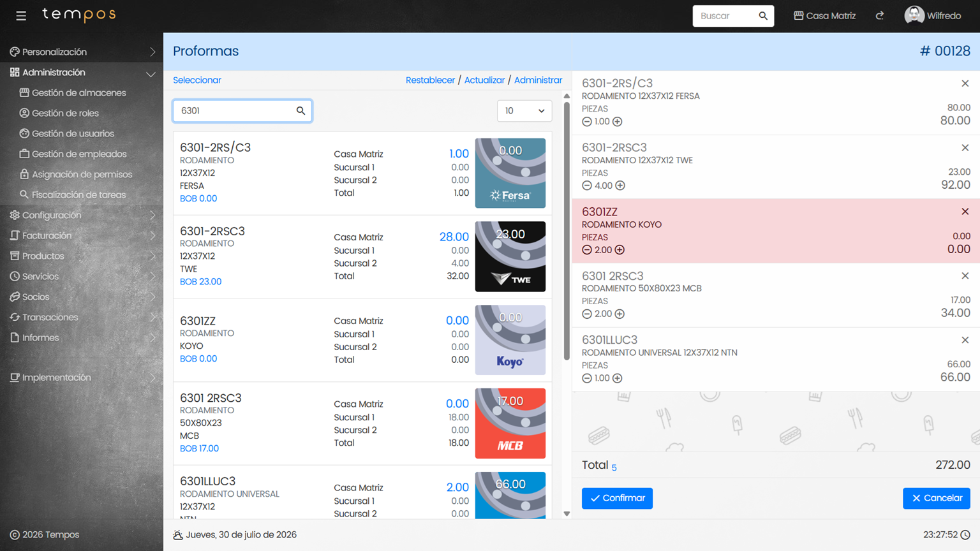980x551 pixels.
Task: Open Wilfredo's user avatar
Action: click(914, 15)
